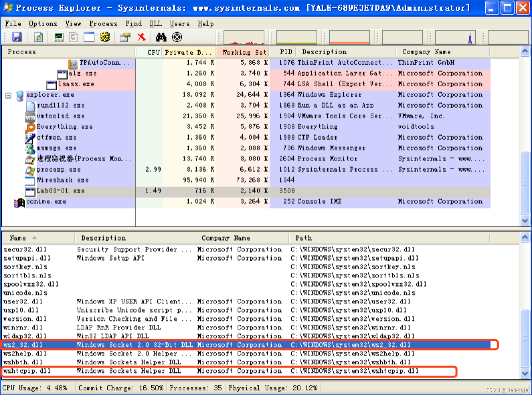
Task: Click the crosshair Find Window's Process icon
Action: coord(177,37)
